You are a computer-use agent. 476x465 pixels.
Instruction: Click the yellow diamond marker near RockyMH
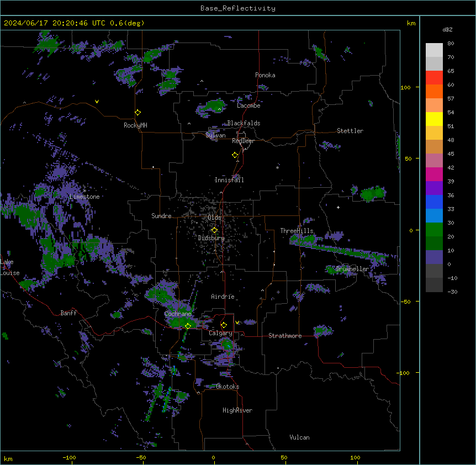tap(138, 113)
